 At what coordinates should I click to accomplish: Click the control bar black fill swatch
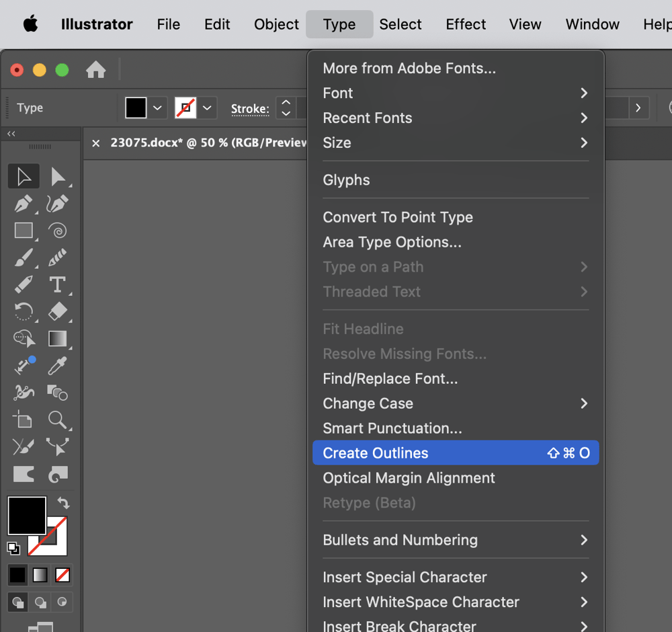(136, 108)
